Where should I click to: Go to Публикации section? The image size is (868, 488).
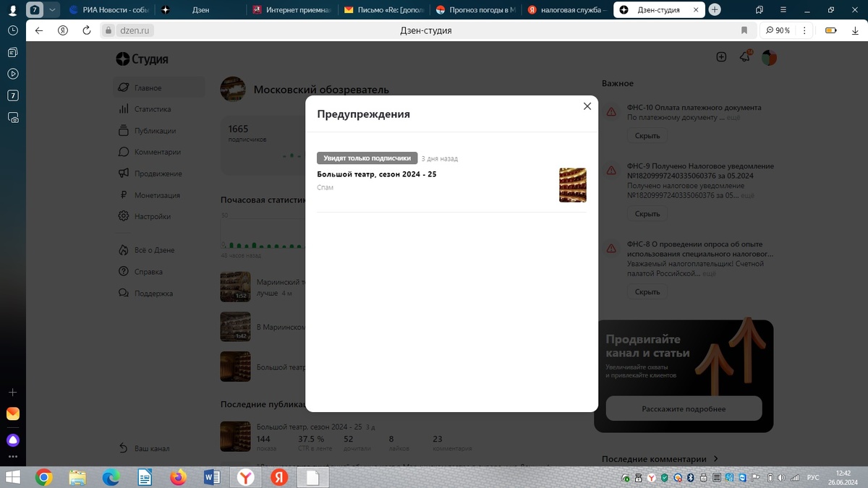point(154,131)
